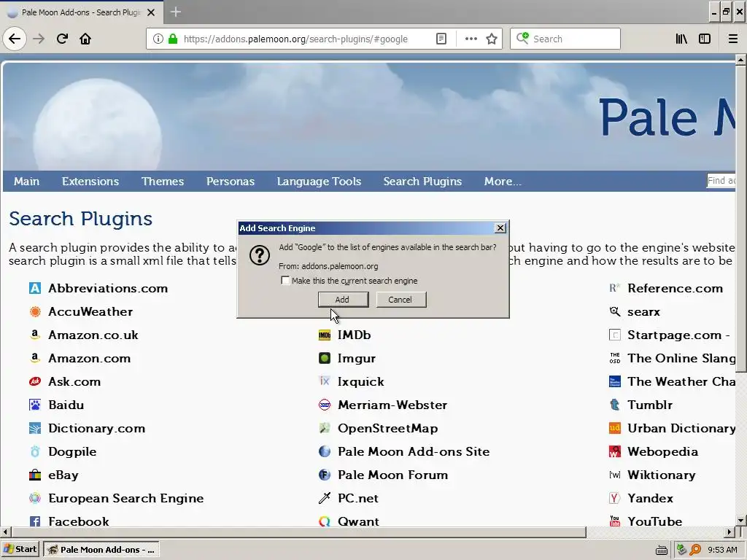Click the searx magnifier icon

point(614,311)
